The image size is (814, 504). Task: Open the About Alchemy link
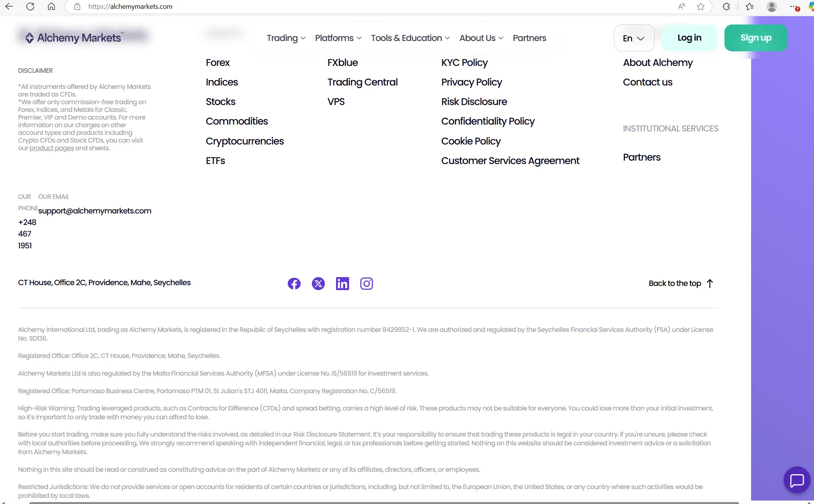[658, 62]
